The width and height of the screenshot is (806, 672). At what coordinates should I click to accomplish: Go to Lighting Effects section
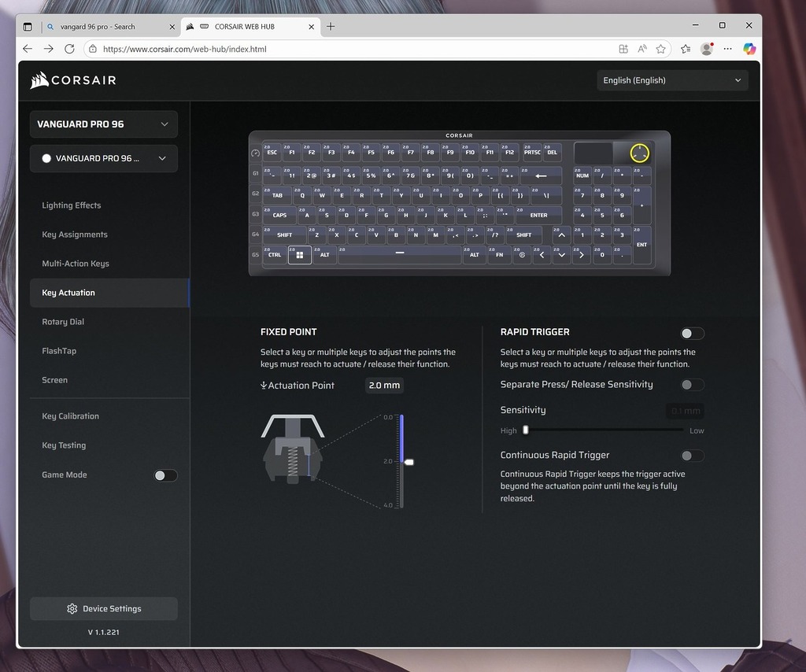tap(72, 205)
